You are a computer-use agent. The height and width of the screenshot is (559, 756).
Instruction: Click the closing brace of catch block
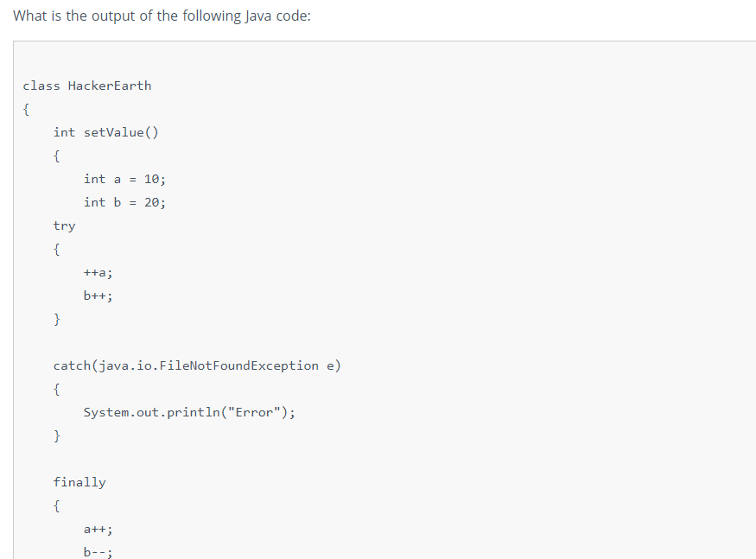56,436
